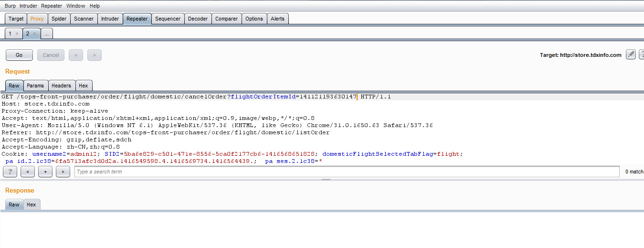Select the Request Hex tab
644x248 pixels.
(x=84, y=86)
